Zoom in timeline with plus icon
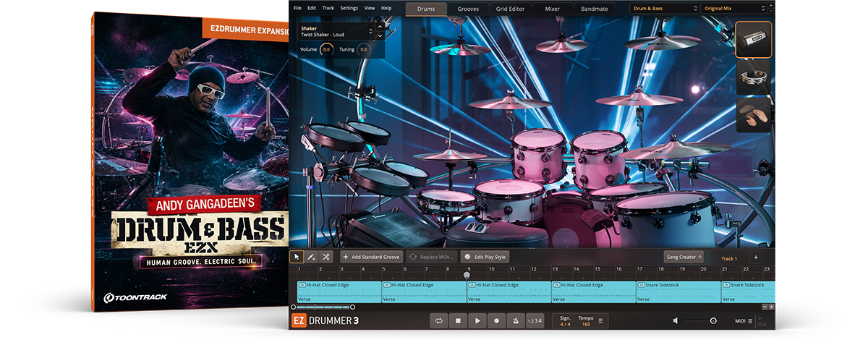Screen dimensions: 868x353 coord(771,307)
